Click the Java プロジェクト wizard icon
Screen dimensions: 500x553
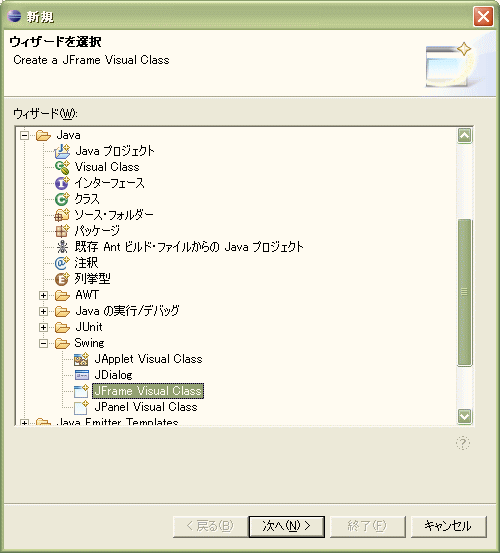click(62, 151)
